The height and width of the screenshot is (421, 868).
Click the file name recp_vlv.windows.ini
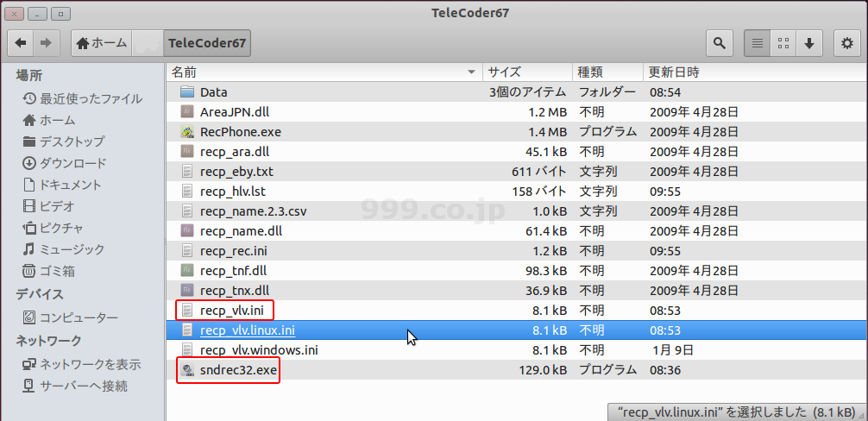pyautogui.click(x=259, y=350)
